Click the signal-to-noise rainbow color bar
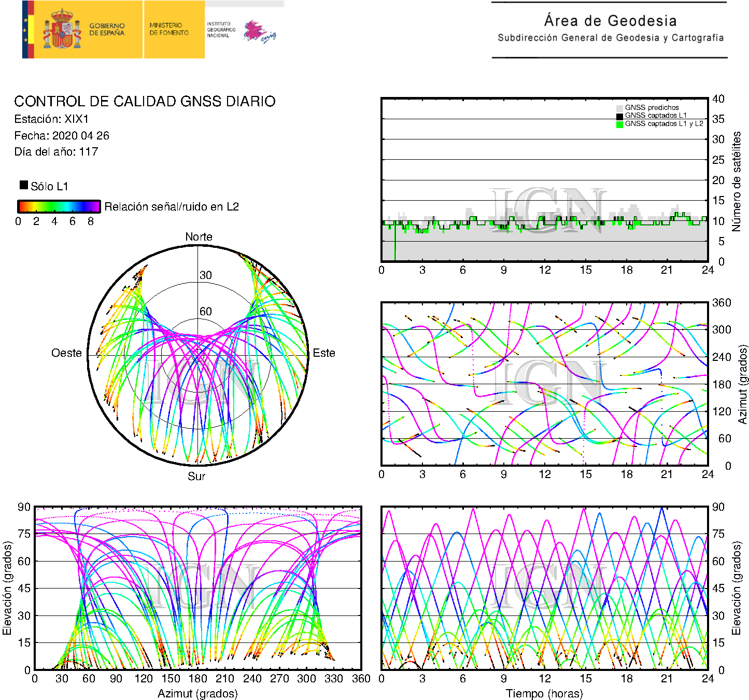 [x=59, y=206]
